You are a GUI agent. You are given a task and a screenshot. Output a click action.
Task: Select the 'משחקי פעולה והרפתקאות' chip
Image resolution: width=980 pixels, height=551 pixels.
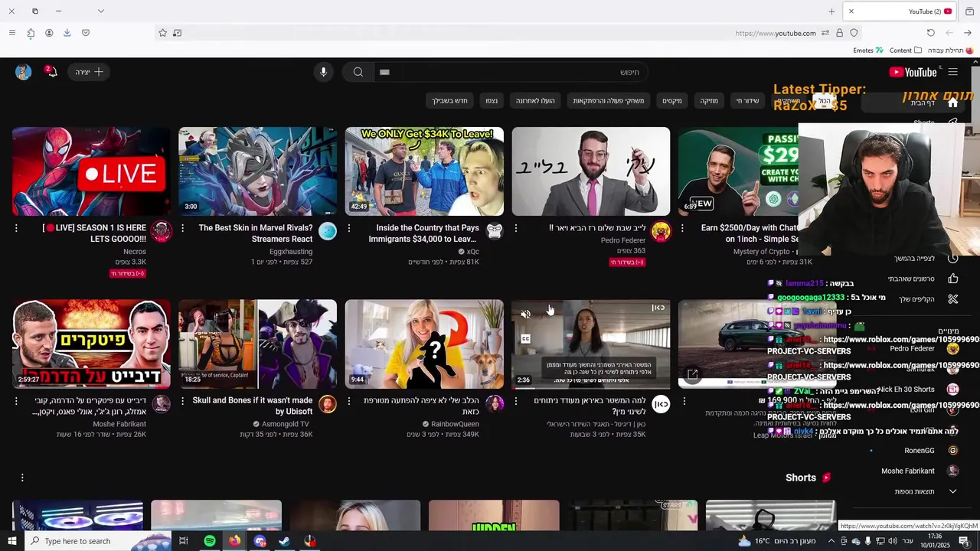click(x=609, y=101)
